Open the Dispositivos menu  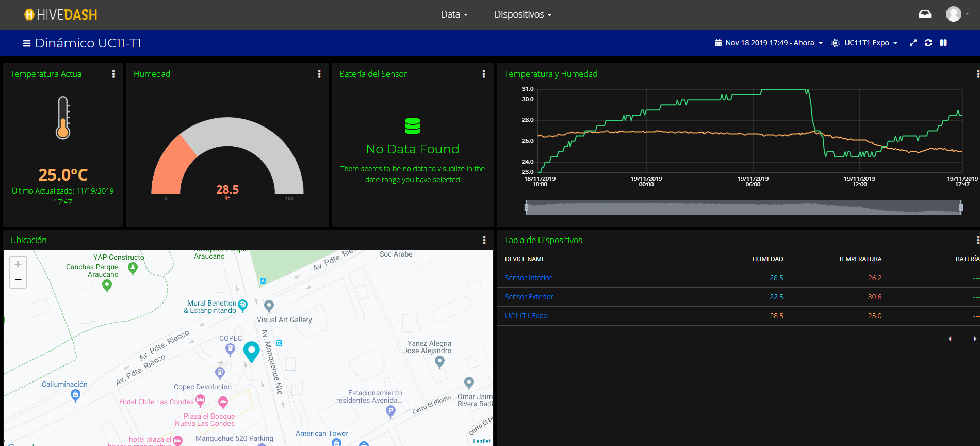(522, 14)
